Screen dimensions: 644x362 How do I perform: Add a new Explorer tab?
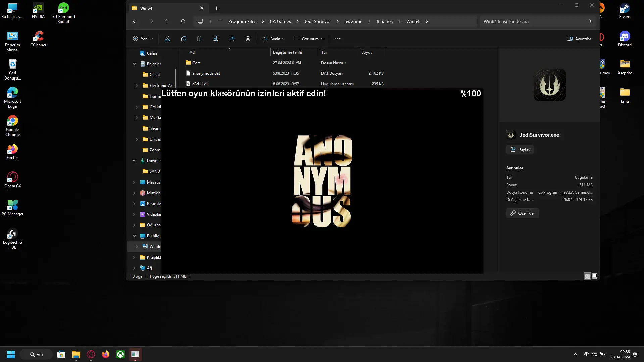(x=216, y=8)
